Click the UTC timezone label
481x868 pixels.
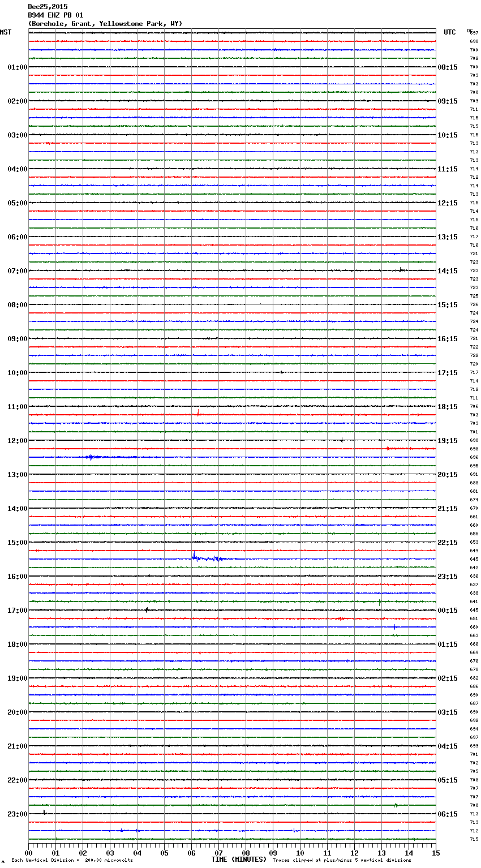tap(450, 32)
